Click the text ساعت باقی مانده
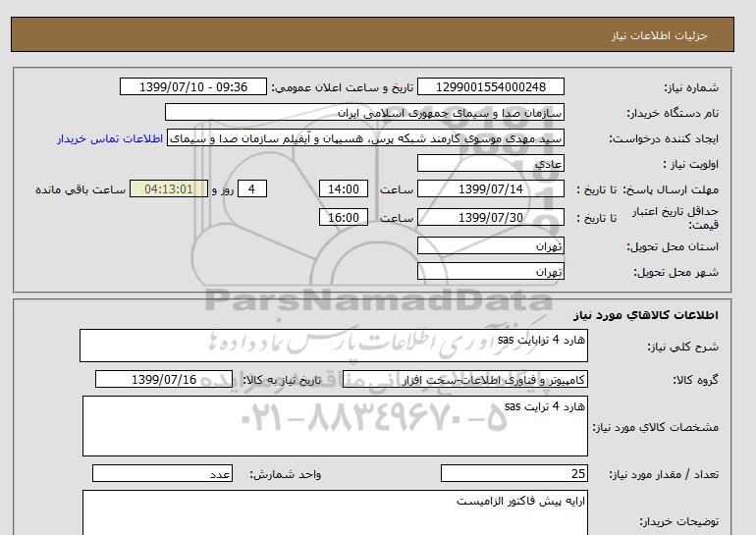The width and height of the screenshot is (756, 535). [x=81, y=189]
